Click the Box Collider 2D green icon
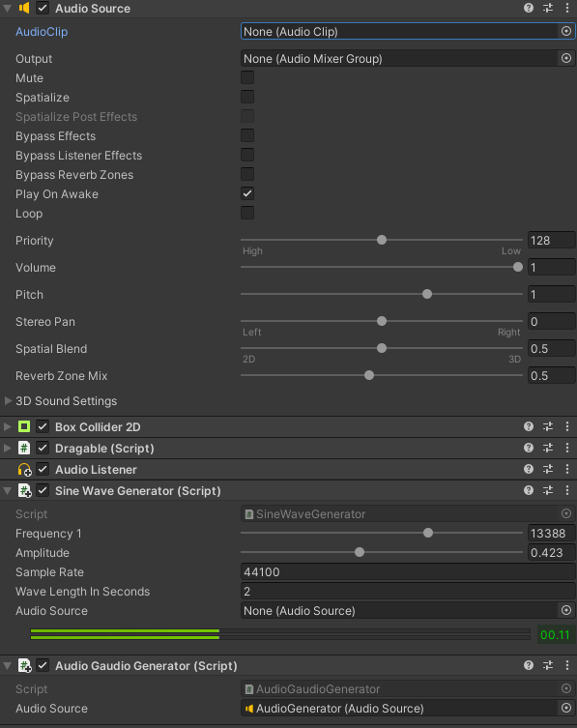Screen dimensions: 577x728 23,426
